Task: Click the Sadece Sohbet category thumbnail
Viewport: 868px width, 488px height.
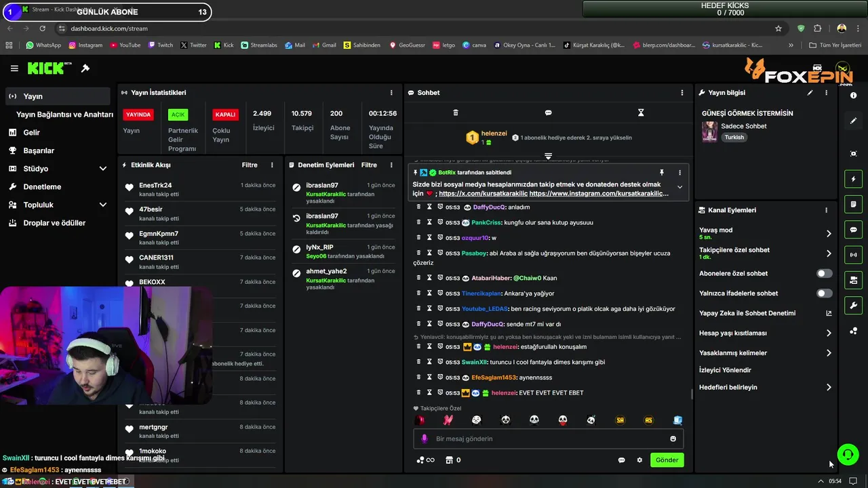Action: tap(709, 131)
